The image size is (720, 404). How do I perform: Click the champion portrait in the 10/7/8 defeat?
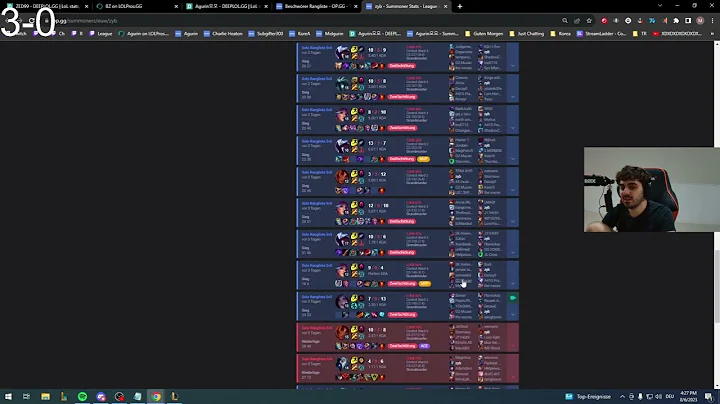pos(342,333)
